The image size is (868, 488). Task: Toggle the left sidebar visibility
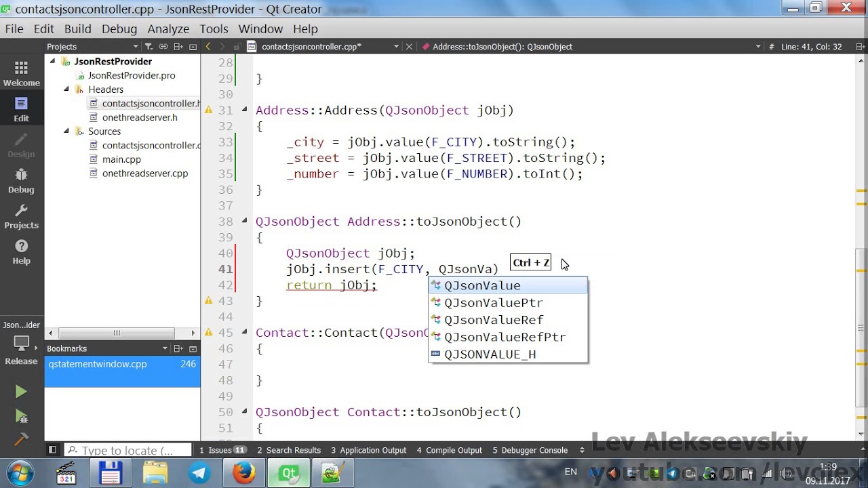pos(52,450)
